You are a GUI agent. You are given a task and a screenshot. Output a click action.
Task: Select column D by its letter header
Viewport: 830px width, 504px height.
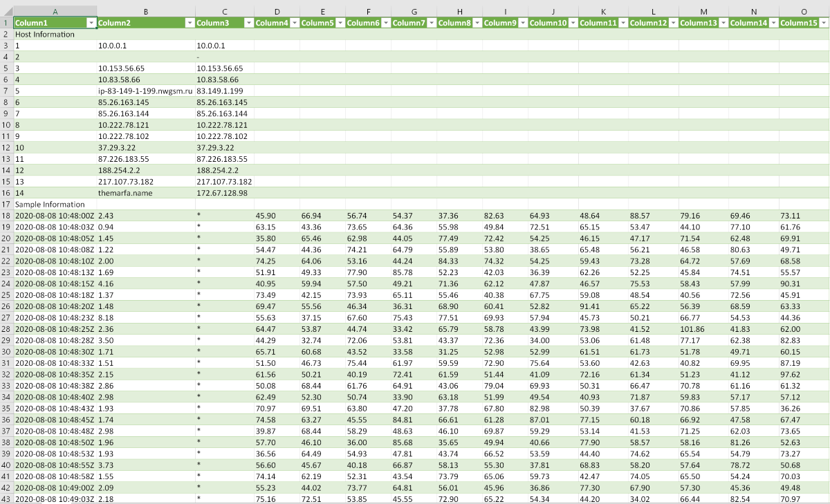(x=277, y=12)
